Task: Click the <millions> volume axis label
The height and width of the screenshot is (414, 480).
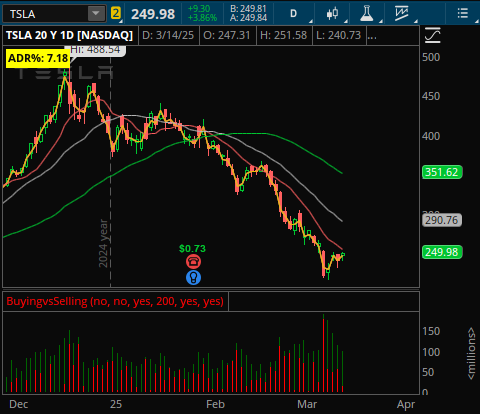Action: (x=471, y=353)
